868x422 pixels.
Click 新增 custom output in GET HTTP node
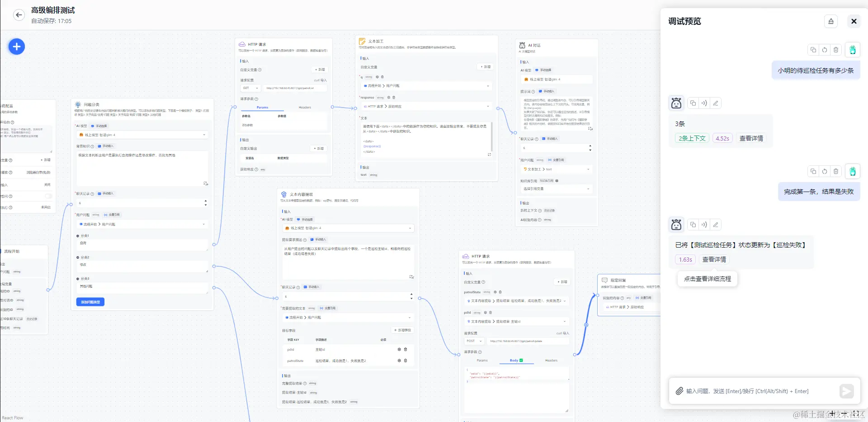pyautogui.click(x=319, y=149)
